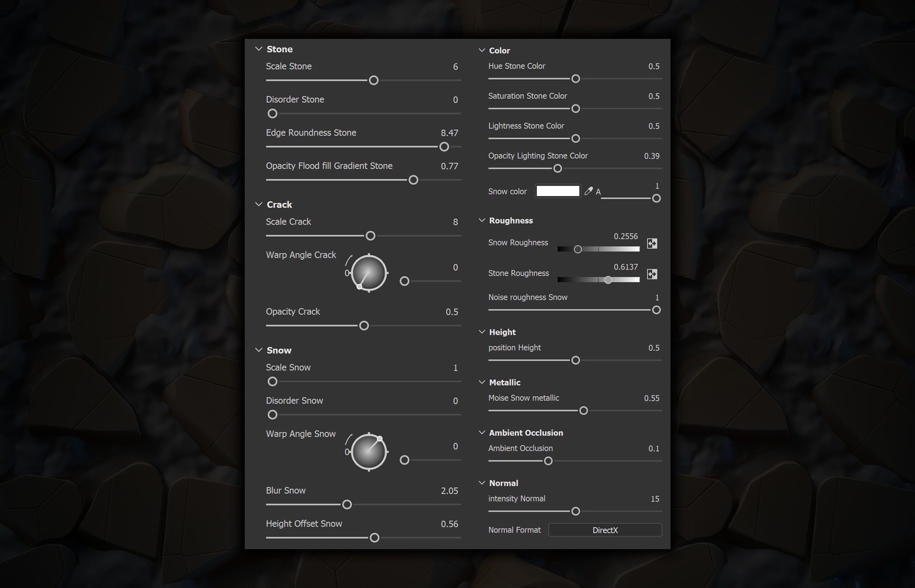Collapse the Normal section
This screenshot has height=588, width=915.
click(x=482, y=483)
